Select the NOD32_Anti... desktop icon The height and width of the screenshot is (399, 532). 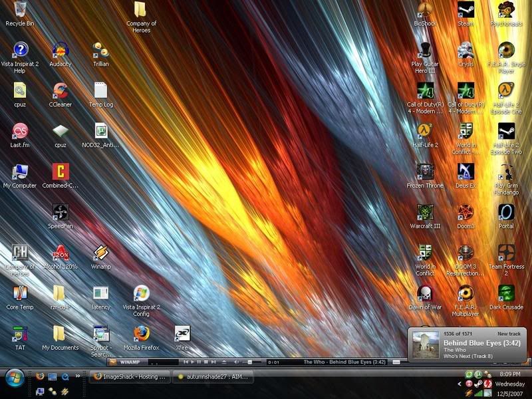(101, 136)
